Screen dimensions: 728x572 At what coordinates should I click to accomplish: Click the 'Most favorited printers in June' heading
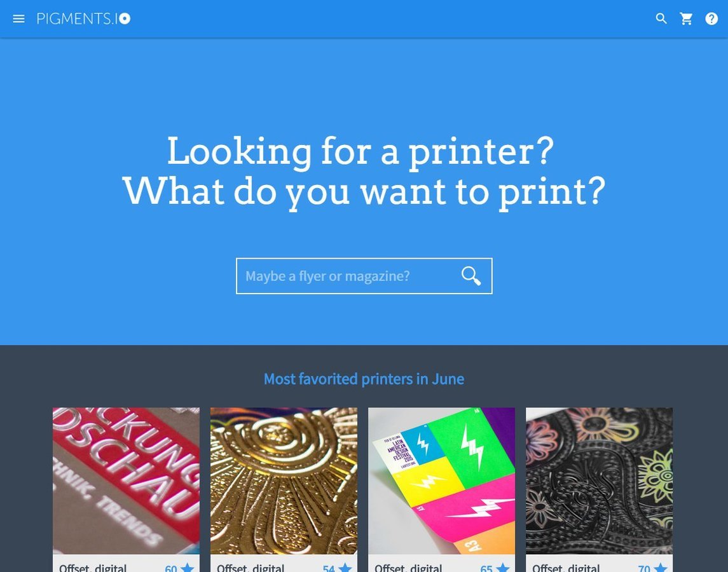364,379
